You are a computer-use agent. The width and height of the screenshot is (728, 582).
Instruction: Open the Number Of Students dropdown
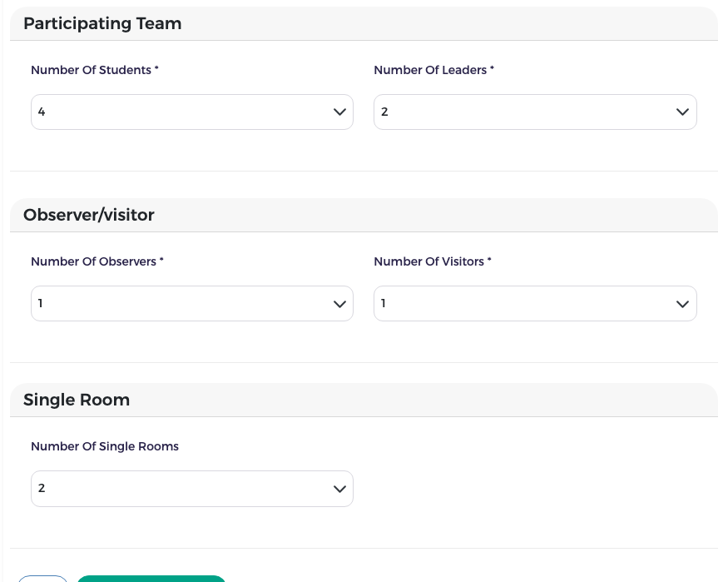[x=192, y=112]
